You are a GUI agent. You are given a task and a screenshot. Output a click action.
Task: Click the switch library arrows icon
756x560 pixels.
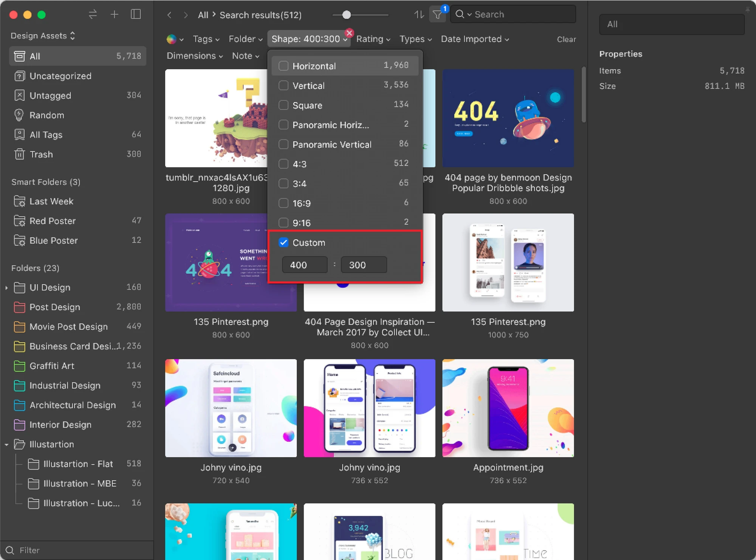point(93,14)
